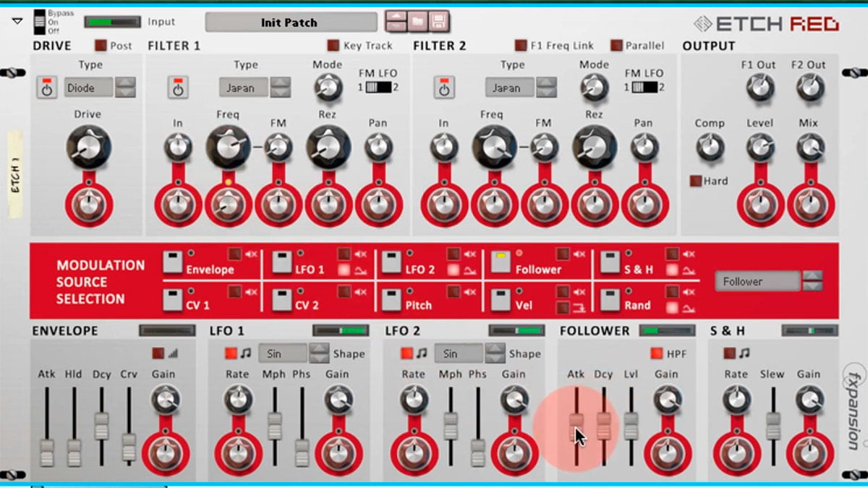This screenshot has width=868, height=488.
Task: Open the LFO 2 Shape dropdown
Action: pos(459,354)
